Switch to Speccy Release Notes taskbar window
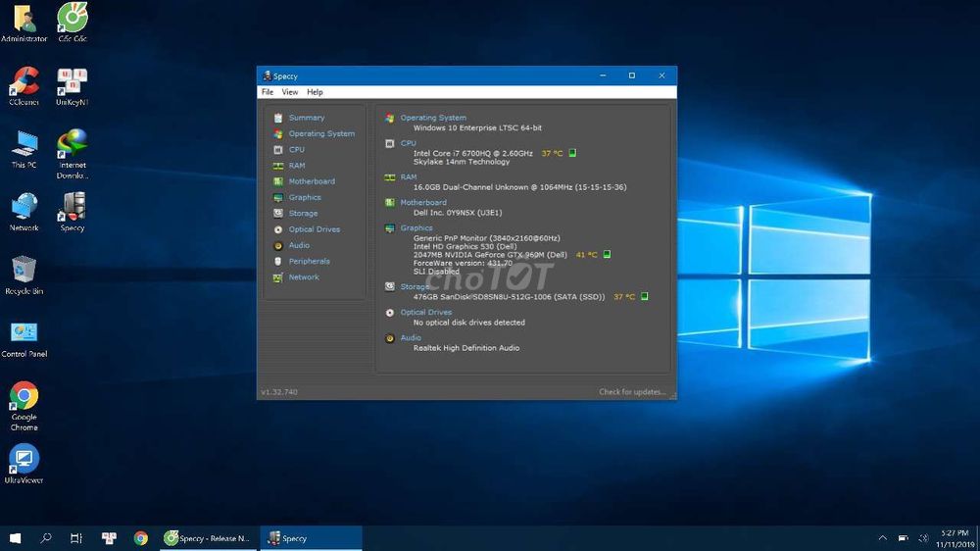This screenshot has height=551, width=980. point(208,538)
